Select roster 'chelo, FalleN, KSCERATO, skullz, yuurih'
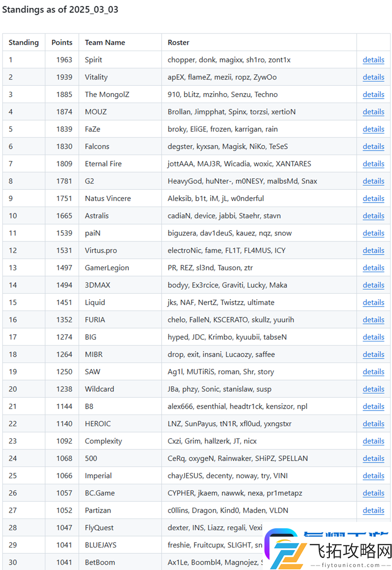 point(231,320)
